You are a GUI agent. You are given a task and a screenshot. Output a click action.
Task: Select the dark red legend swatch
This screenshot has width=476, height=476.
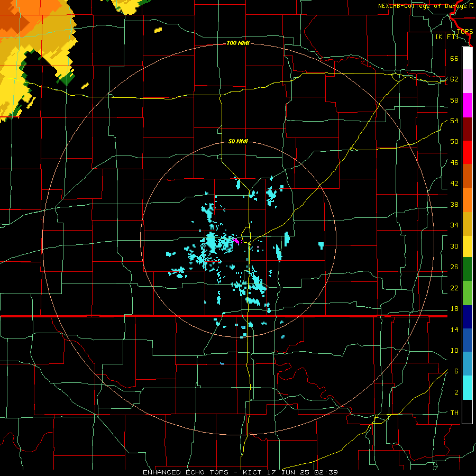tap(467, 129)
